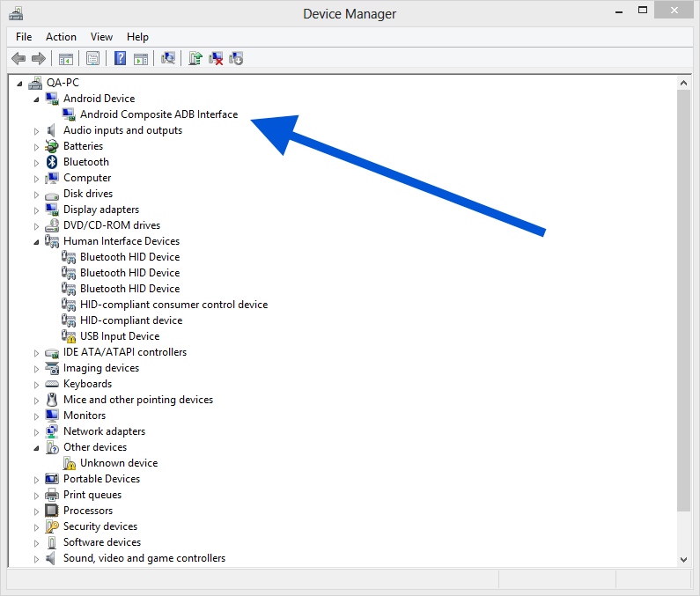The height and width of the screenshot is (596, 700).
Task: Click the vertical scrollbar thumb
Action: pos(683,300)
